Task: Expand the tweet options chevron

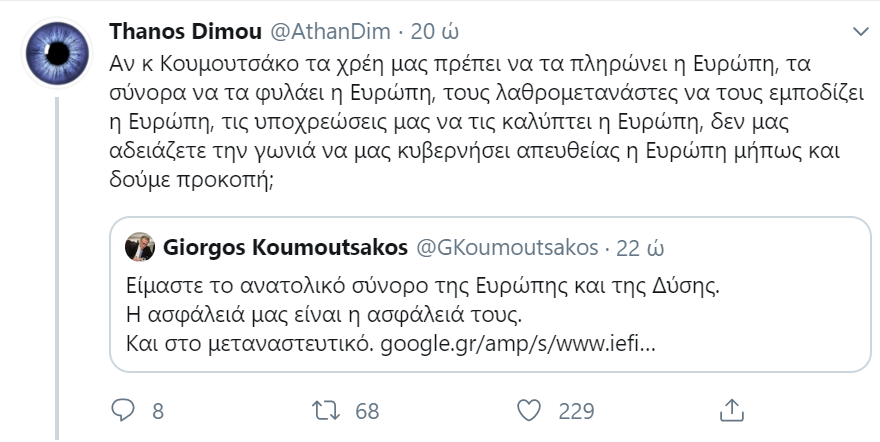Action: coord(858,34)
